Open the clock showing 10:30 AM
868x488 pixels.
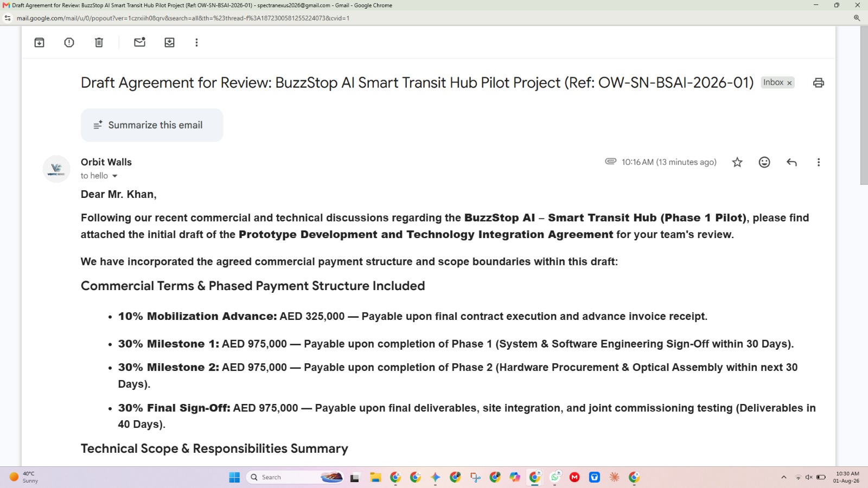tap(846, 477)
